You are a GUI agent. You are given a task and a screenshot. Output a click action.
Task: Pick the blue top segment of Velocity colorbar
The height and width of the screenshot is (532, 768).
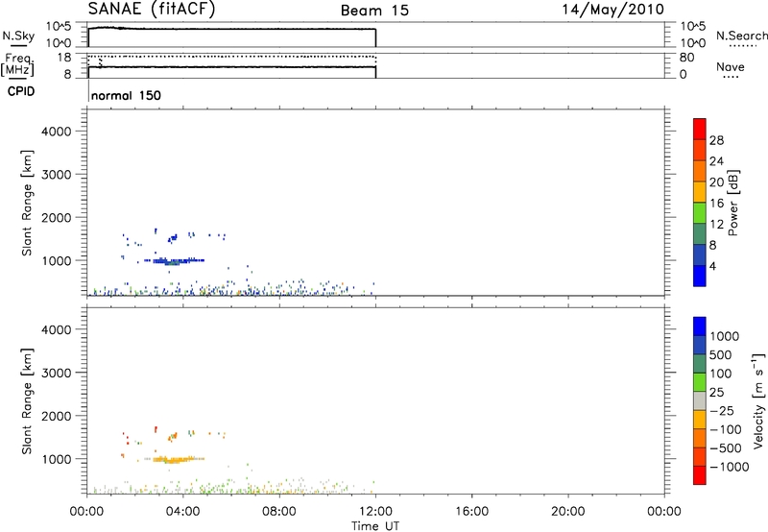(x=700, y=326)
